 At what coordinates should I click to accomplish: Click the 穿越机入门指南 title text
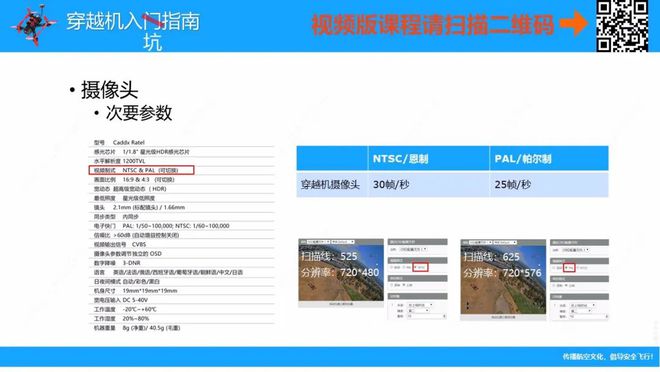click(x=133, y=21)
